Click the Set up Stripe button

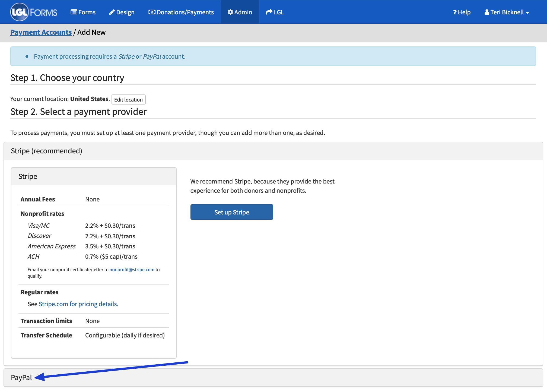click(x=231, y=212)
